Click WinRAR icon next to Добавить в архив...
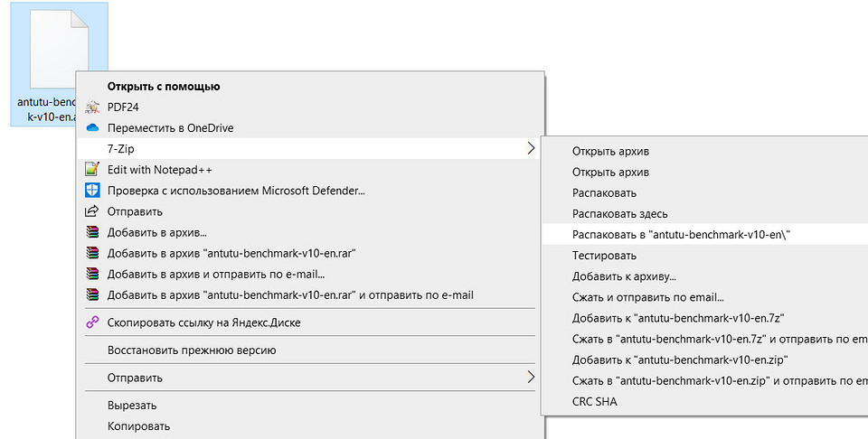Image resolution: width=868 pixels, height=439 pixels. pos(92,232)
